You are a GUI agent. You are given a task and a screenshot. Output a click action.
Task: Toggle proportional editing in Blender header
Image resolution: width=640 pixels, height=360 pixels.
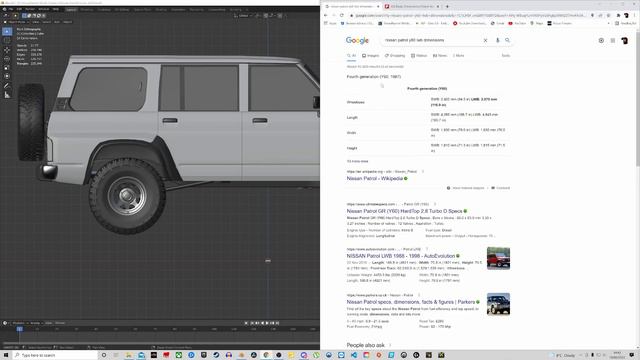[x=280, y=16]
